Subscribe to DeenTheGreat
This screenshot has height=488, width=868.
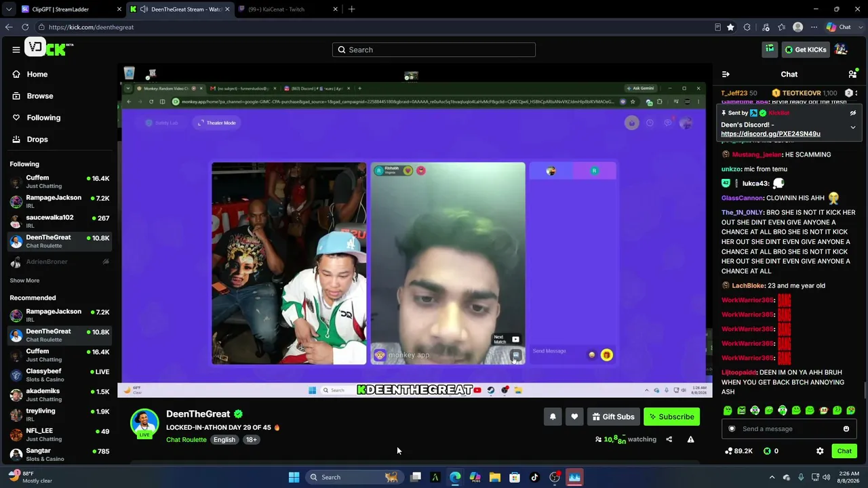coord(671,417)
